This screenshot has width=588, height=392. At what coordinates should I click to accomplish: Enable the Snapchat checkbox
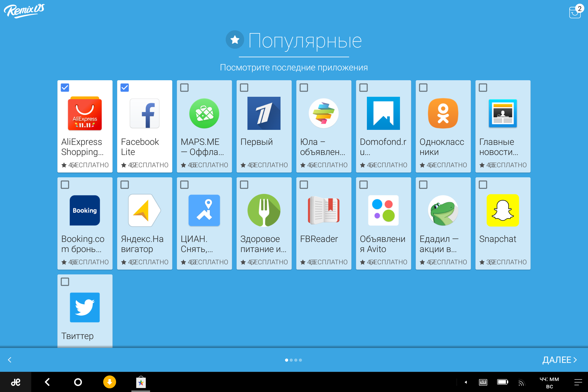click(483, 185)
